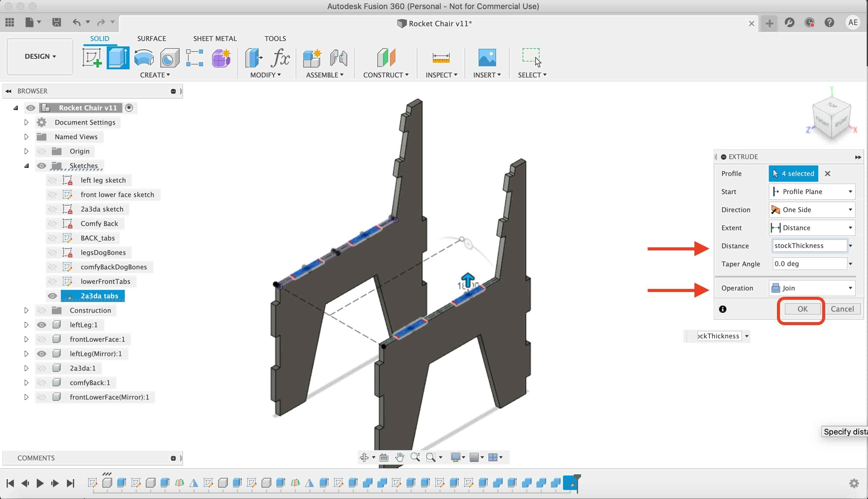Toggle visibility of Rocket Chair v11 root

[x=30, y=108]
